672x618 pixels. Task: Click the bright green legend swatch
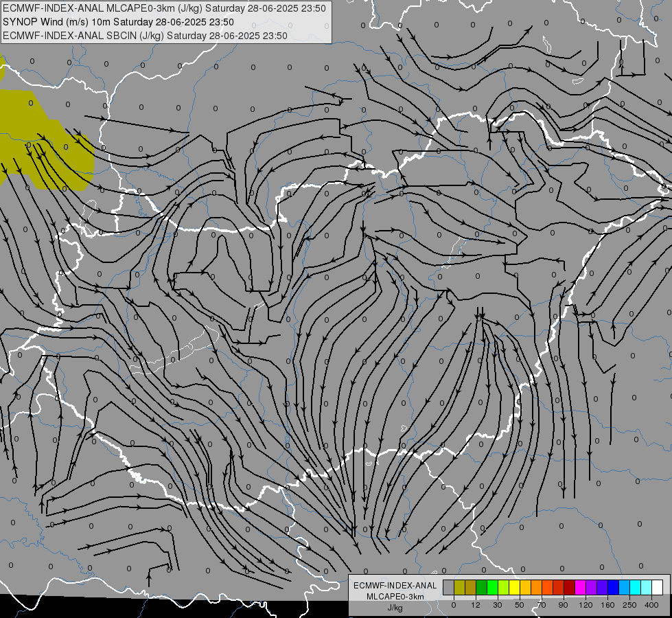492,587
